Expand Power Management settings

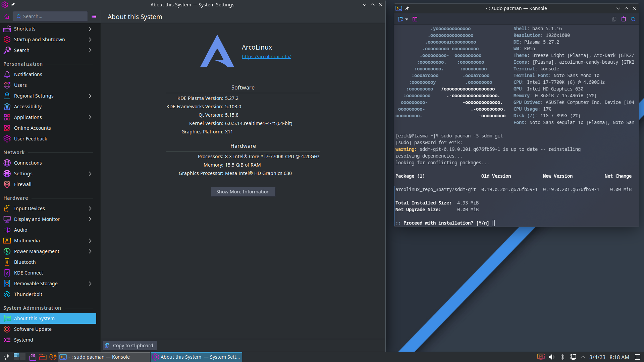[x=90, y=251]
